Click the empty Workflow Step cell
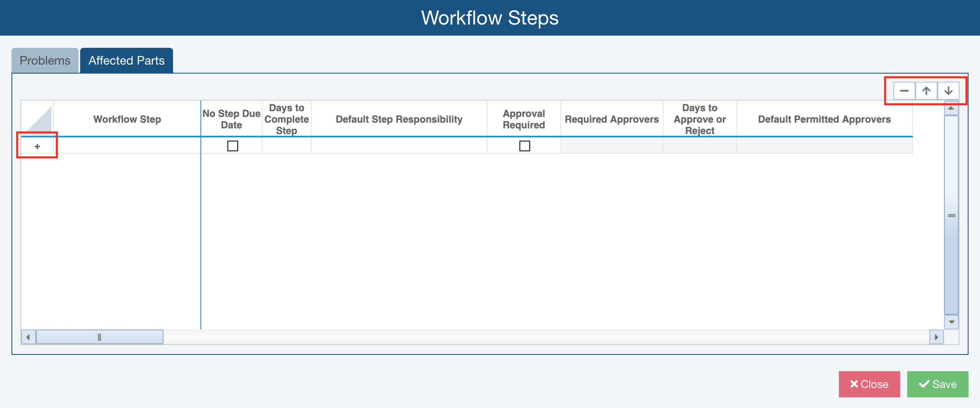980x408 pixels. coord(127,146)
